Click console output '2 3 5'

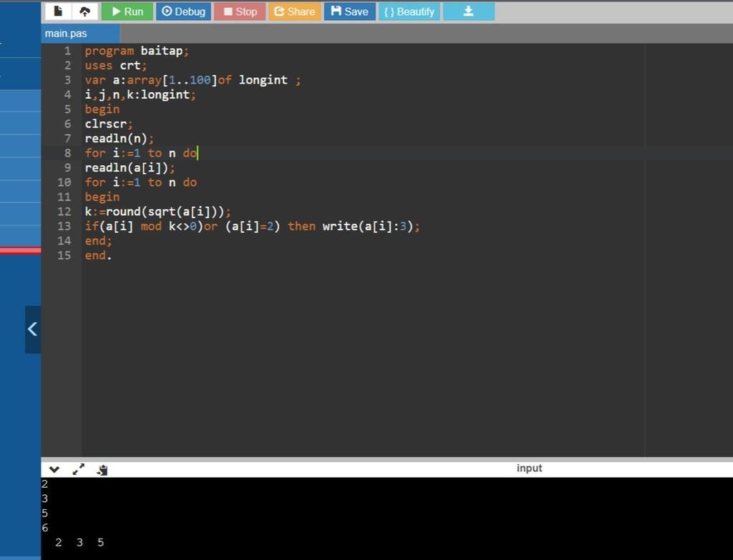click(x=79, y=542)
